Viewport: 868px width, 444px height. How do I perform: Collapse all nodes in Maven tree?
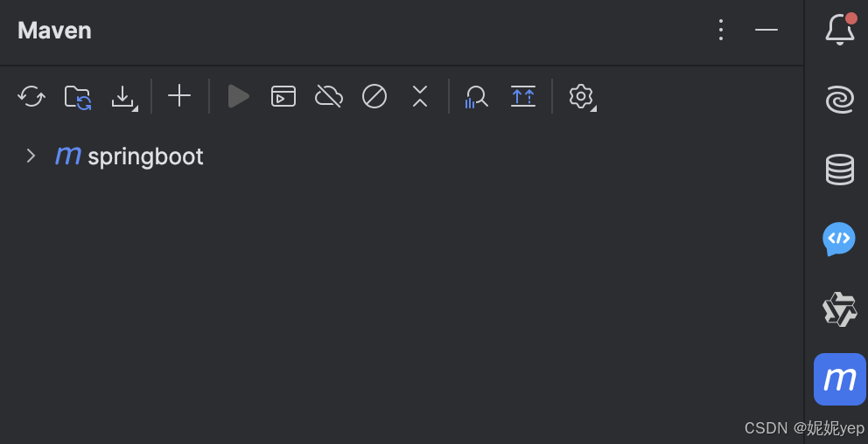click(420, 96)
